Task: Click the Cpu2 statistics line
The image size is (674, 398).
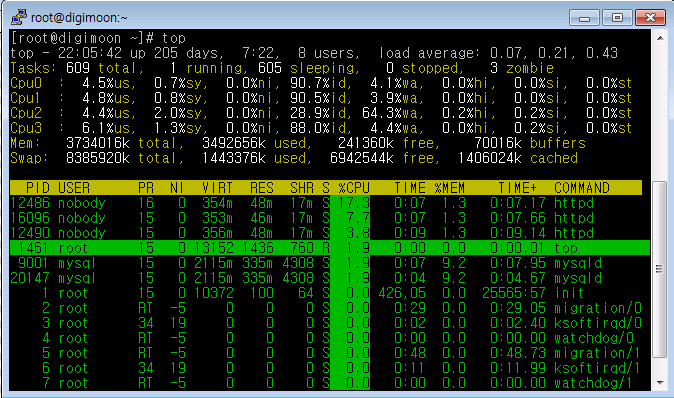Action: [x=321, y=113]
